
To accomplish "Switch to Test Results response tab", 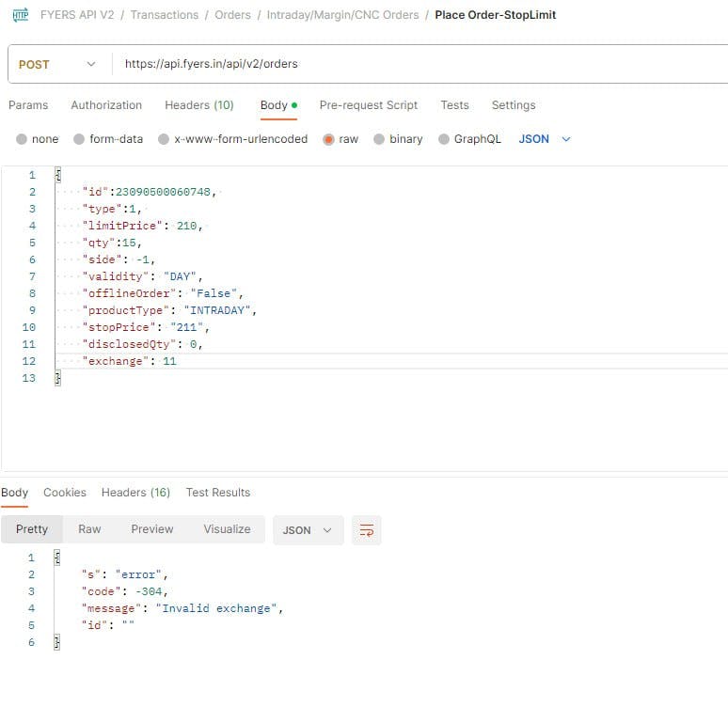I will 218,493.
